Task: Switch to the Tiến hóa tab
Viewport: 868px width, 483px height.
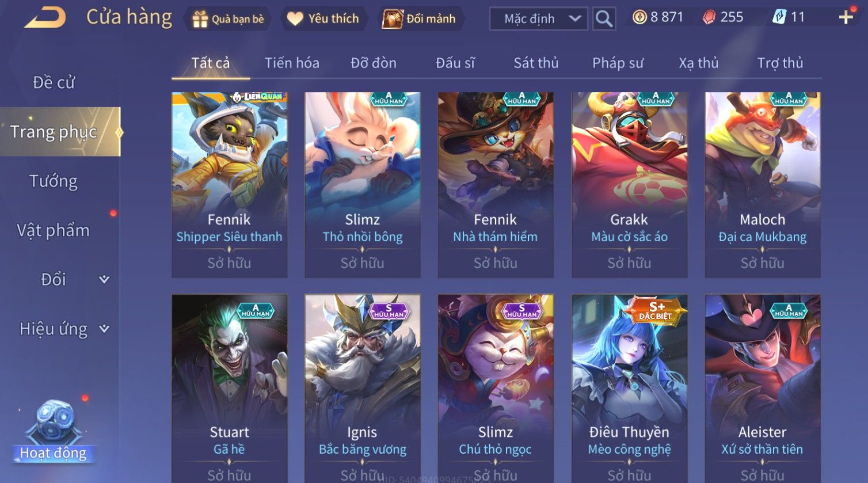Action: (292, 63)
